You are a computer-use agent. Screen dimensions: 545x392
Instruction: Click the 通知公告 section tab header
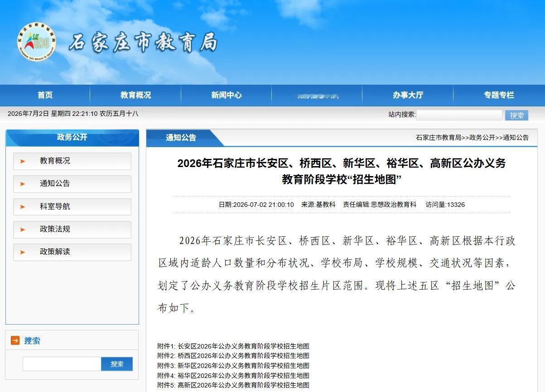181,138
